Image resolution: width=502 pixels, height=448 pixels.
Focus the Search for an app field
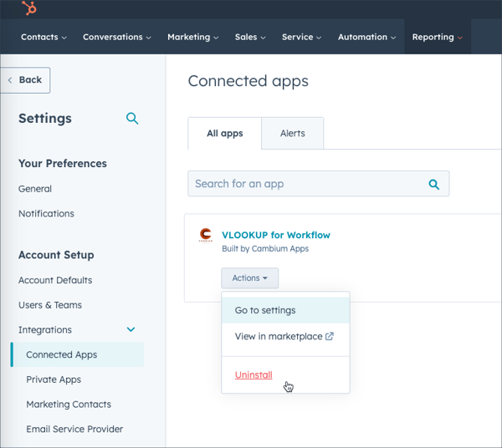[319, 184]
